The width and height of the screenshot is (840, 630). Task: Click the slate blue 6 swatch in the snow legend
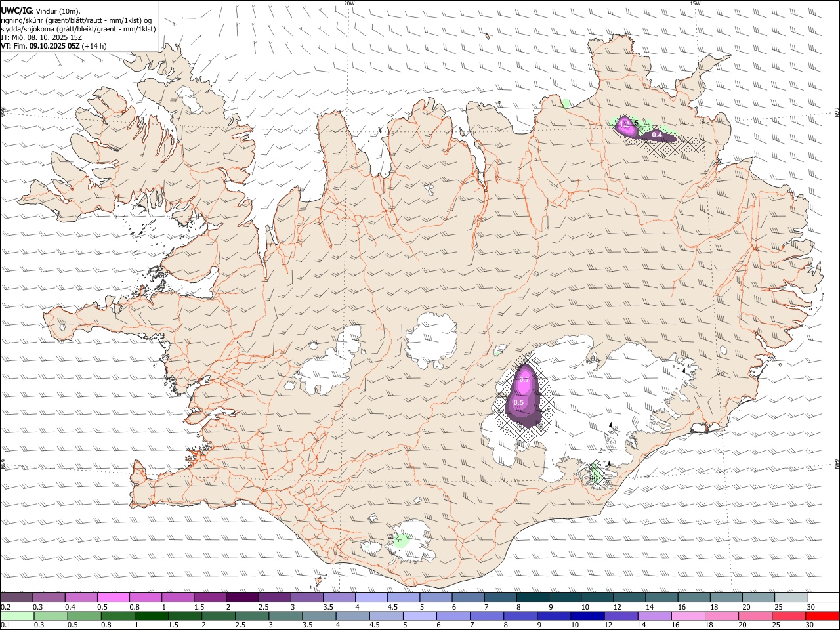pyautogui.click(x=467, y=598)
